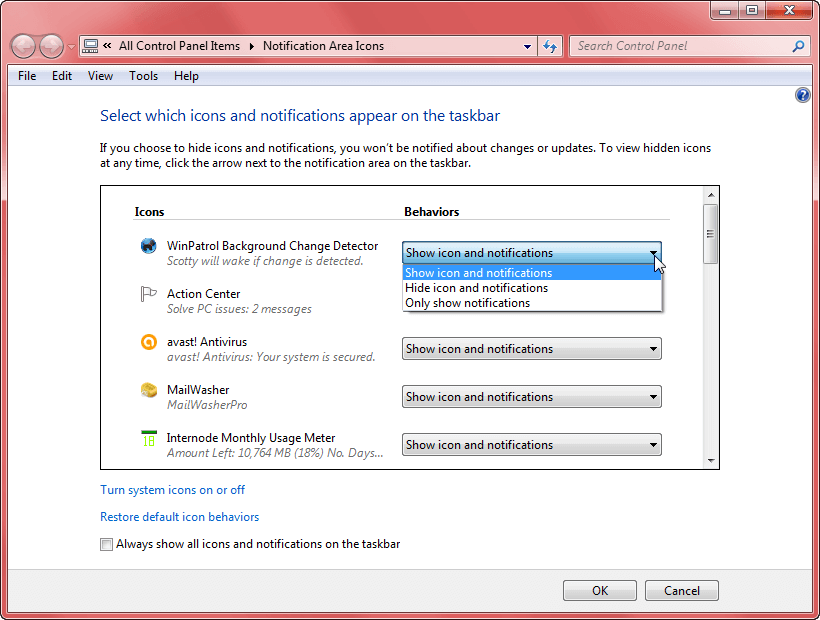Select MailWasher entry name
The width and height of the screenshot is (820, 620).
point(198,390)
